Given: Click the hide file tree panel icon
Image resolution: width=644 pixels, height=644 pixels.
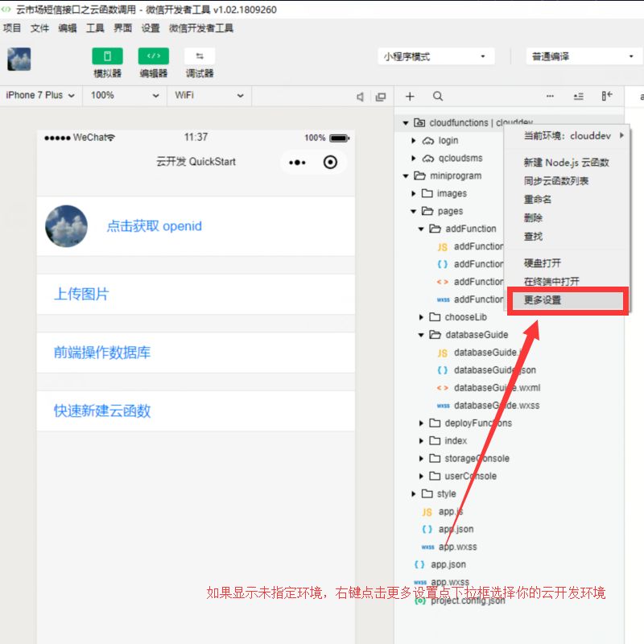Looking at the screenshot, I should pos(607,96).
